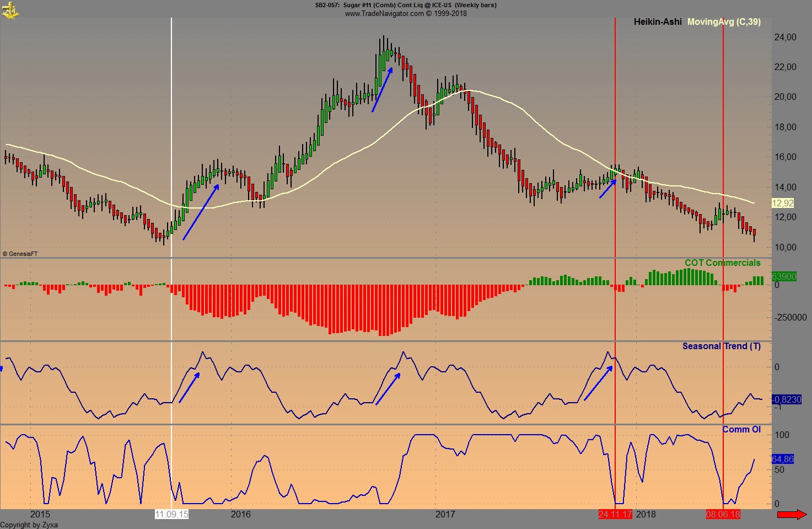Select the 11.09.15 date marker

(x=171, y=514)
